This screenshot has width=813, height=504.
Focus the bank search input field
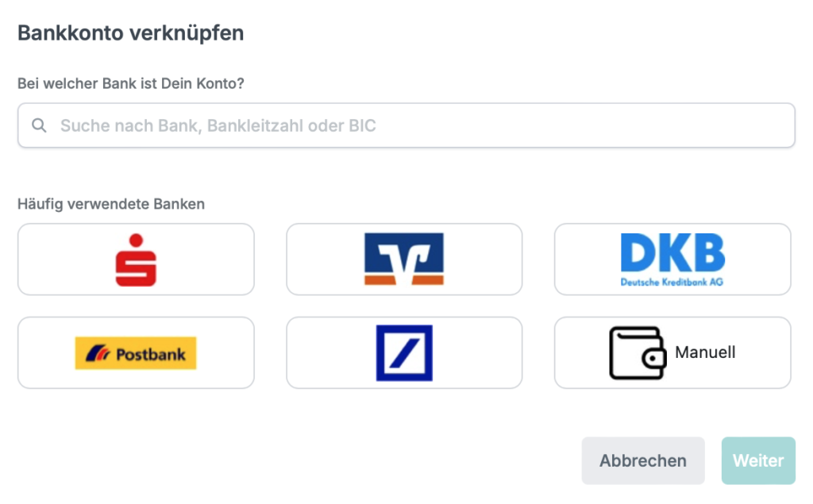[406, 125]
